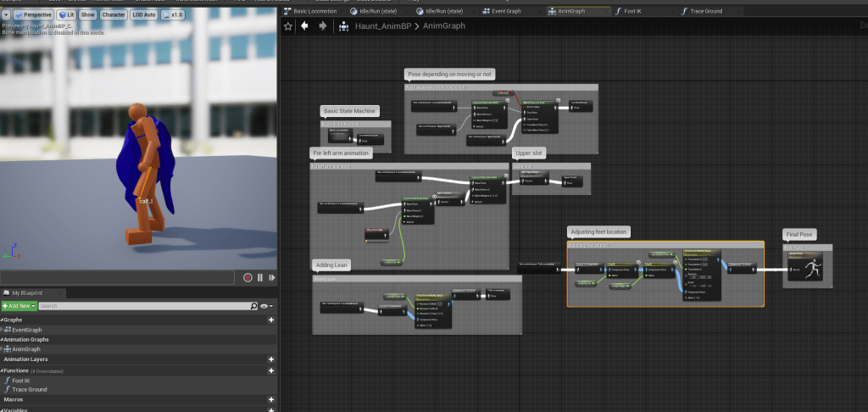Click the Character viewport button
Viewport: 868px width, 412px height.
(113, 14)
